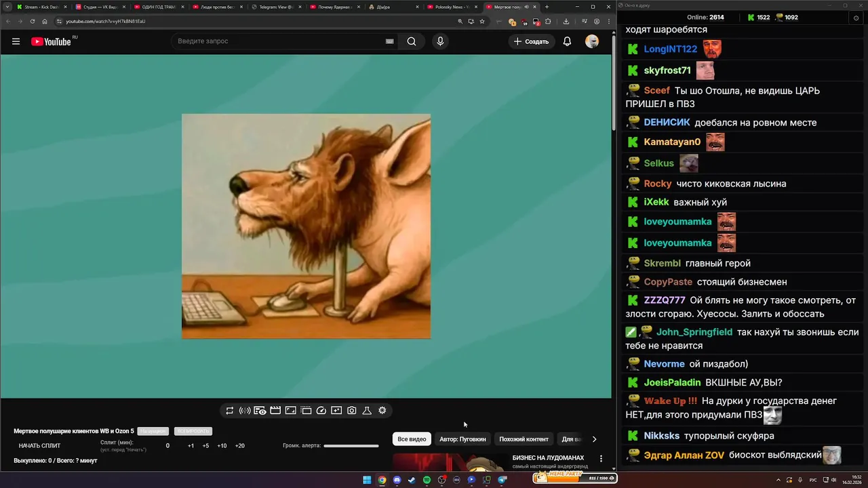Open Spotify from the taskbar
The image size is (868, 488).
[x=427, y=480]
